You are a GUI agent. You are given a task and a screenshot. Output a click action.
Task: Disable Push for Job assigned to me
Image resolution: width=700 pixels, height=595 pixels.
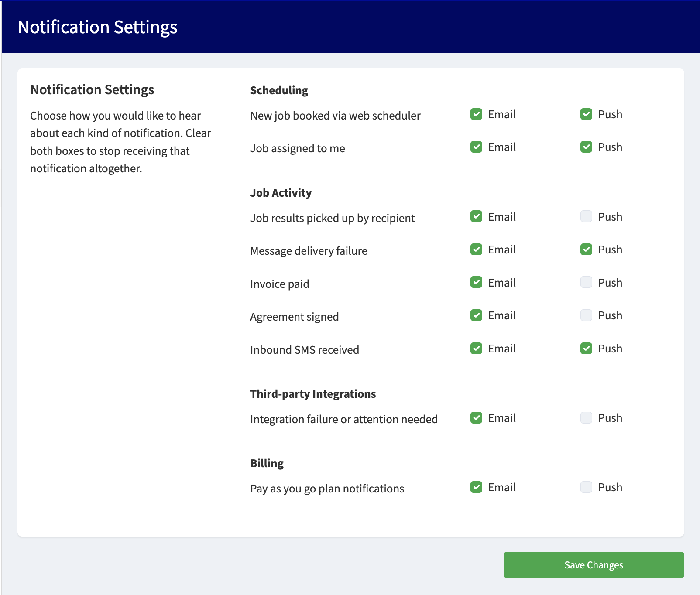[586, 147]
